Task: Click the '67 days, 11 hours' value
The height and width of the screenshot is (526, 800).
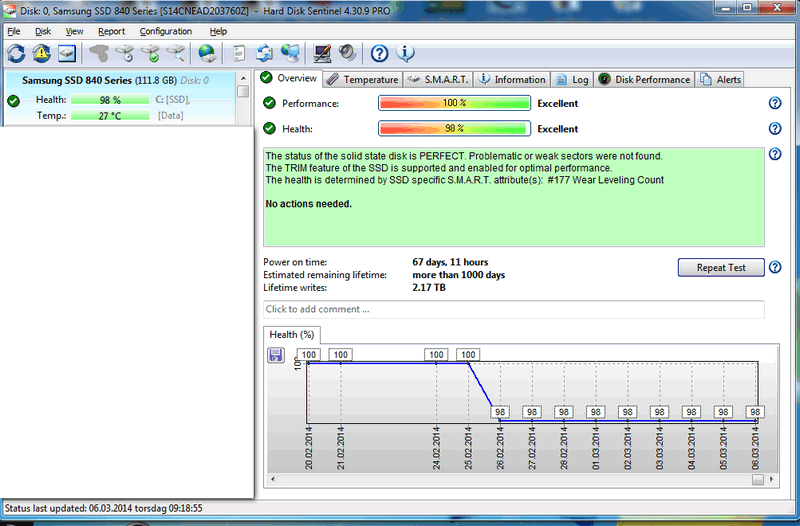Action: [450, 262]
